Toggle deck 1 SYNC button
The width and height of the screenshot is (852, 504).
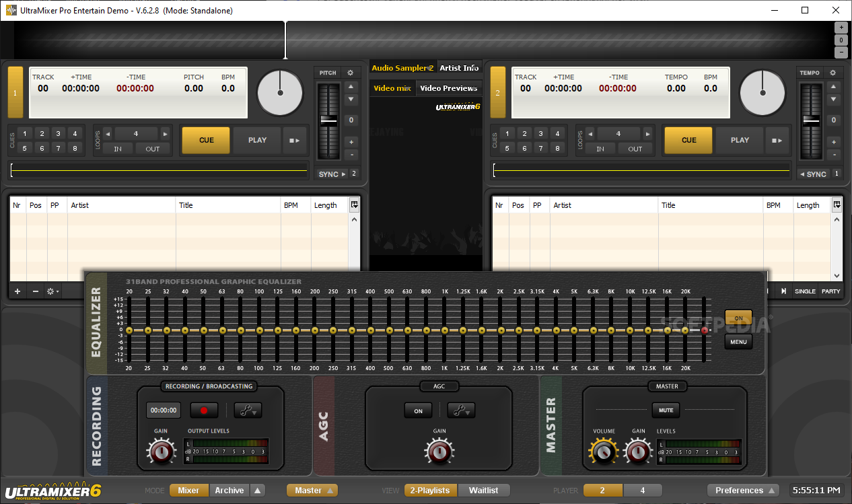(x=332, y=174)
